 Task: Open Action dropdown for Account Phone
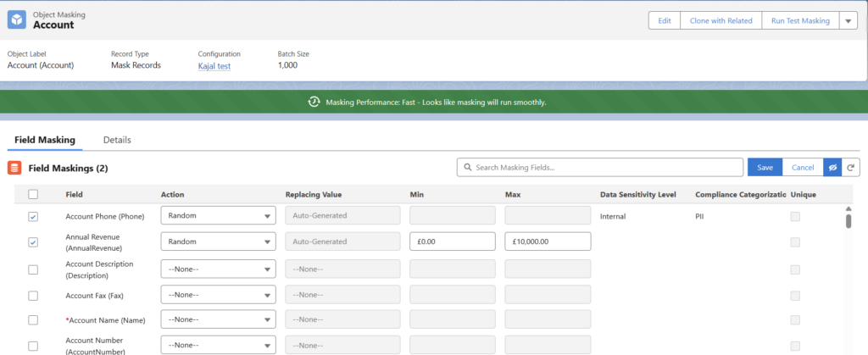[x=218, y=216]
